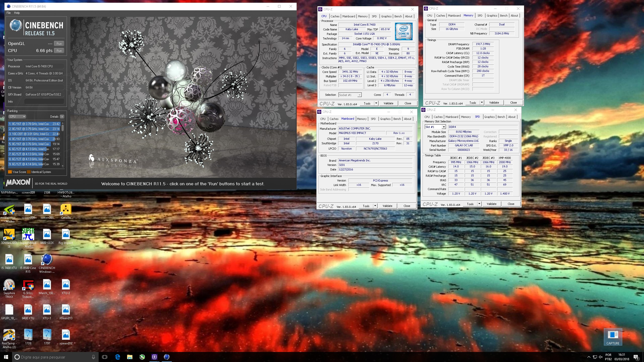The image size is (644, 362).
Task: Click Close button in CPU-Z Memory window
Action: coord(513,103)
